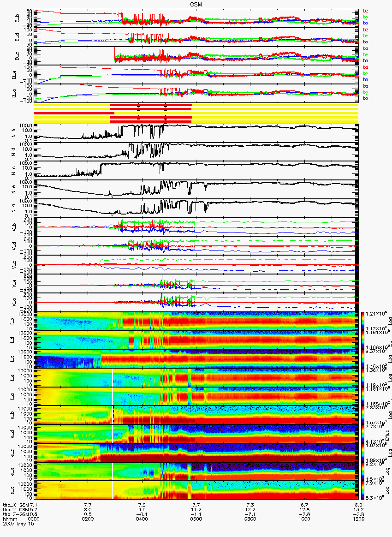Click the Eflux color scale label
Viewport: 392px width, 537px height.
coord(387,435)
